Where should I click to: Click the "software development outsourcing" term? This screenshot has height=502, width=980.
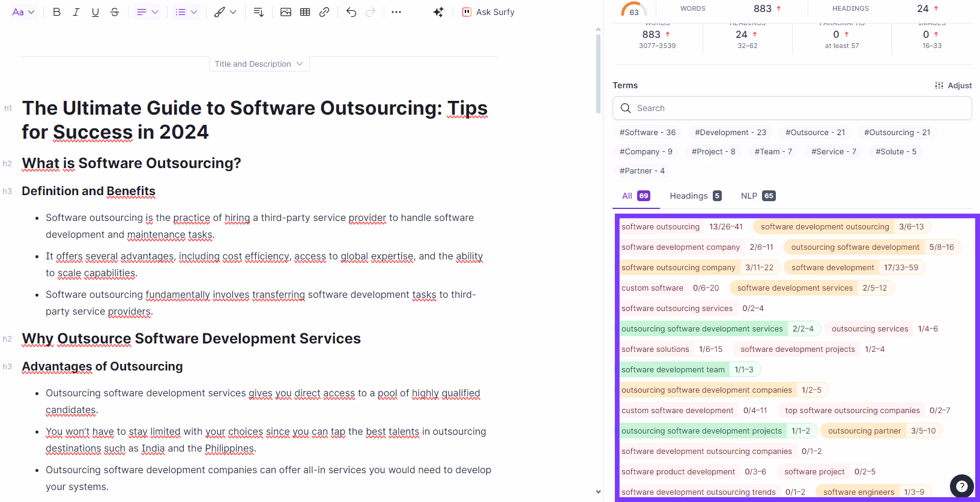coord(842,227)
